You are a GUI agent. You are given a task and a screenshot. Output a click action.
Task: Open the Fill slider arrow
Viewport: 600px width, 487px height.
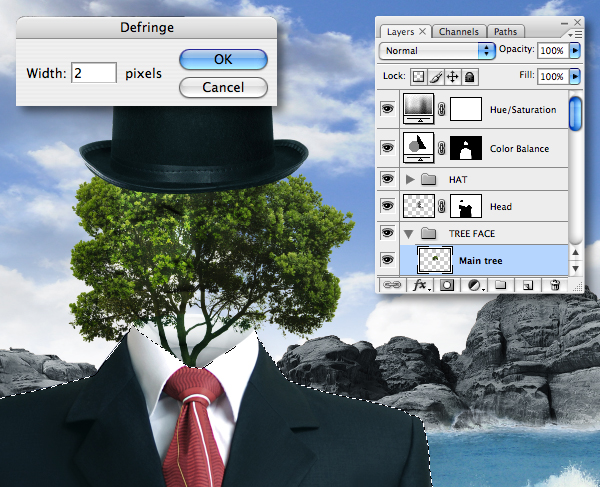[x=575, y=76]
